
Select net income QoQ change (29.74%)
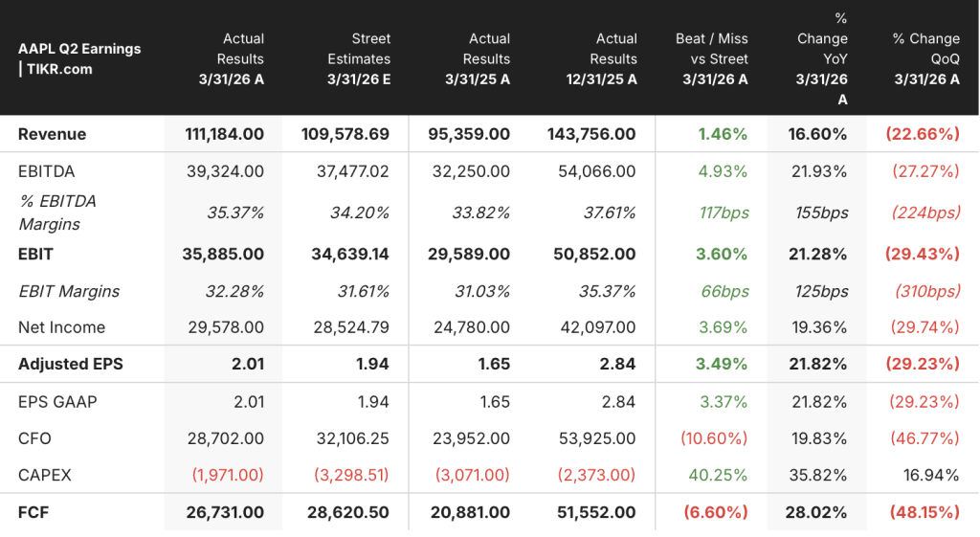[925, 327]
